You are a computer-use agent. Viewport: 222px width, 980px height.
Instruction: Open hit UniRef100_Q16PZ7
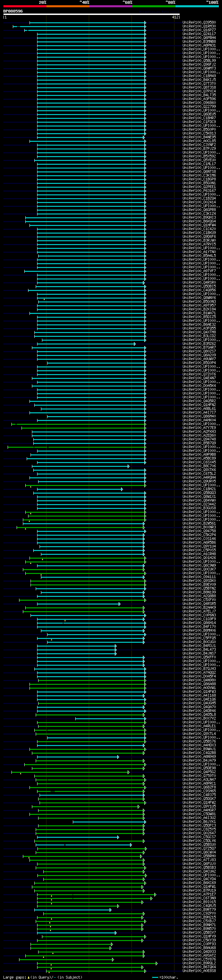click(x=199, y=30)
